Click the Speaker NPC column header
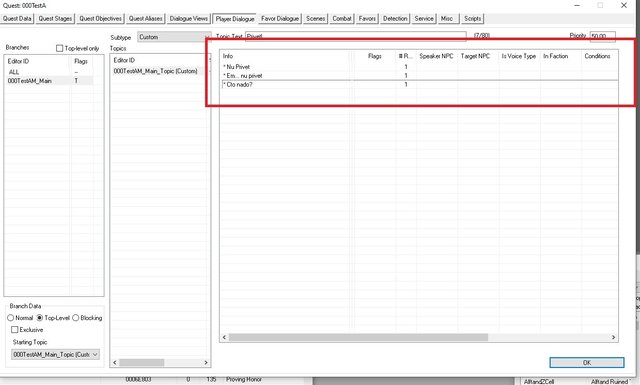The height and width of the screenshot is (385, 640). [436, 56]
